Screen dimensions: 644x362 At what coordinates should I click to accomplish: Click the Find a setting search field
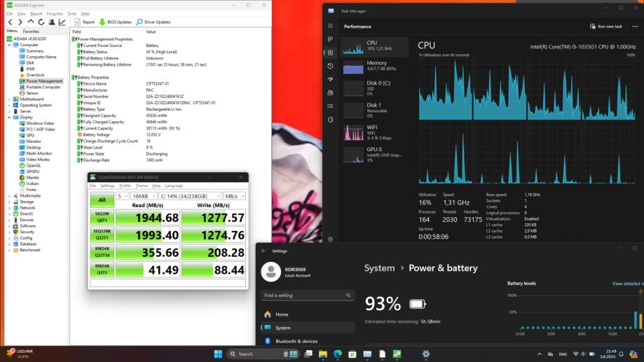(x=308, y=295)
